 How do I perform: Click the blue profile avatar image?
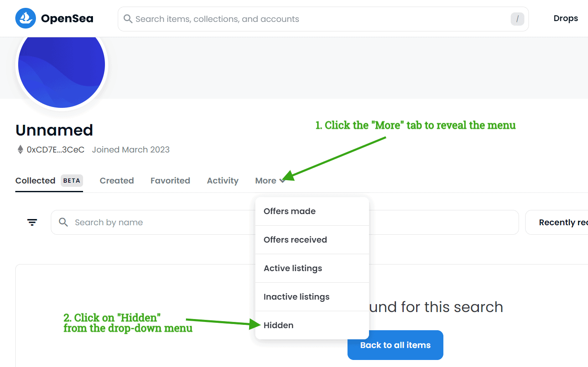[x=62, y=65]
